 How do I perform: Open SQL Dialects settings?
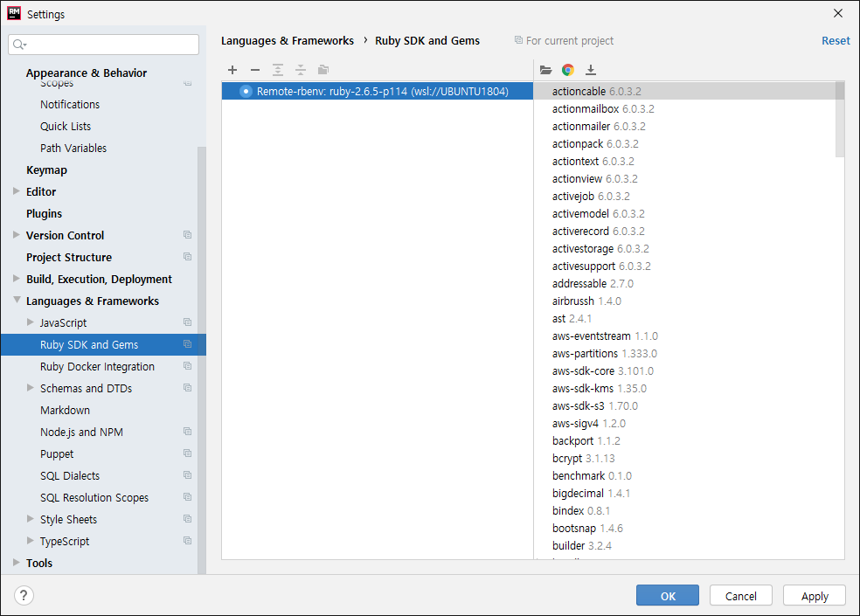point(70,475)
